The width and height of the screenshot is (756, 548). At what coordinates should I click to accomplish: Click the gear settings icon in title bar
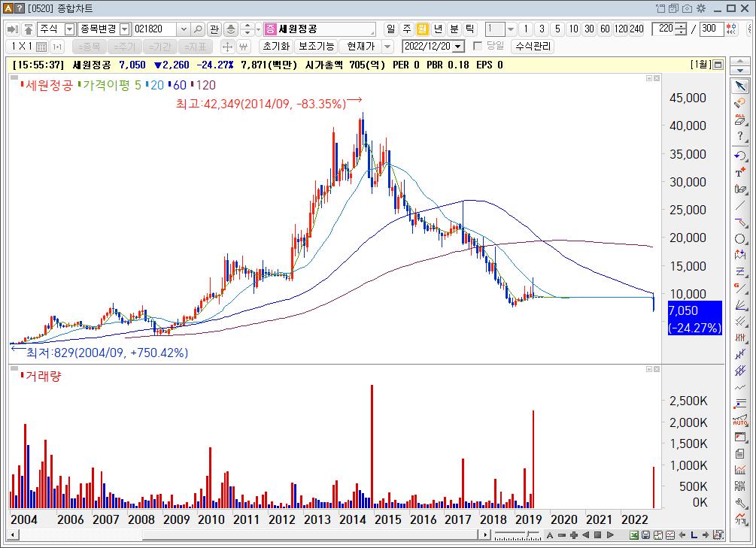pyautogui.click(x=702, y=8)
